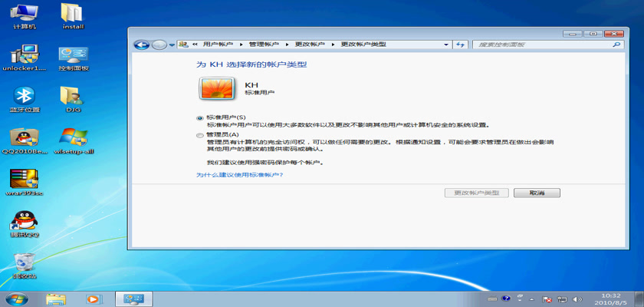Click the volume speaker icon in system tray
Image resolution: width=644 pixels, height=307 pixels.
pos(577,299)
